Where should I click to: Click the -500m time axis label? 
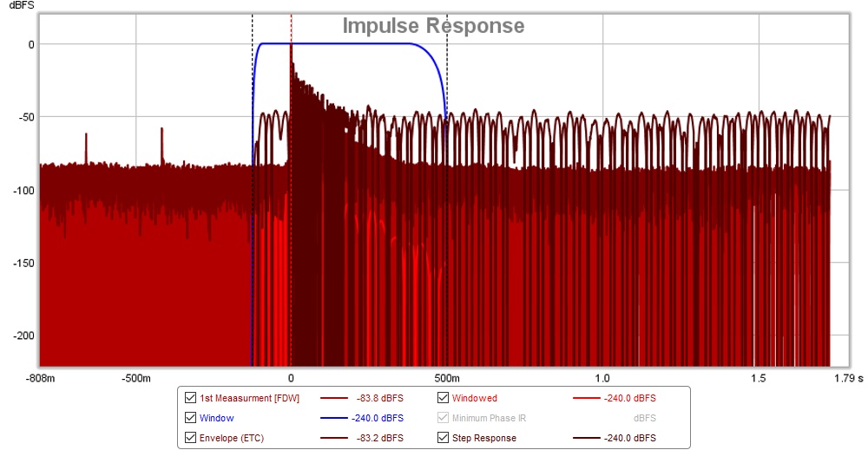pyautogui.click(x=136, y=378)
